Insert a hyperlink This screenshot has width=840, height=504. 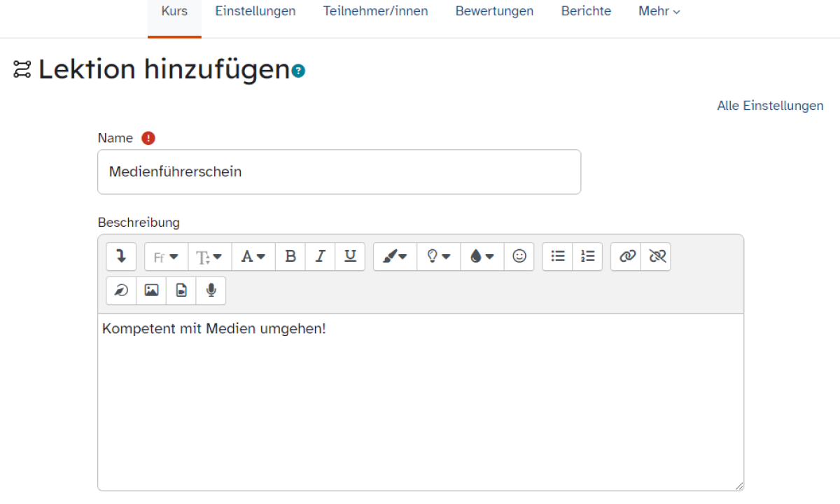(x=626, y=257)
